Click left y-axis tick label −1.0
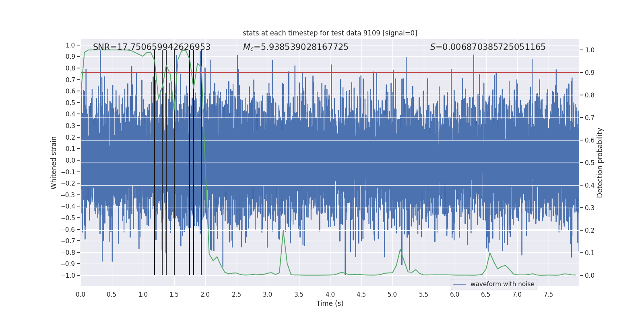The height and width of the screenshot is (322, 644). pyautogui.click(x=68, y=275)
